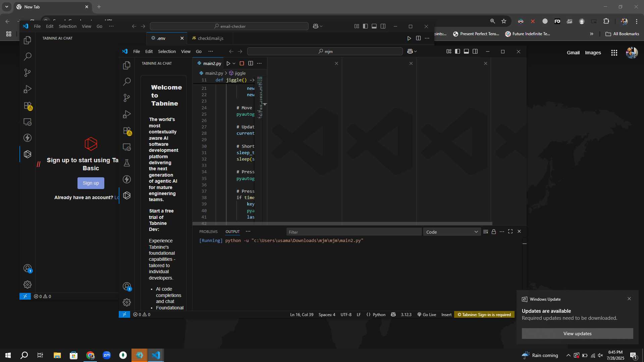644x362 pixels.
Task: Toggle primary sidebar in mjm window
Action: [458, 51]
